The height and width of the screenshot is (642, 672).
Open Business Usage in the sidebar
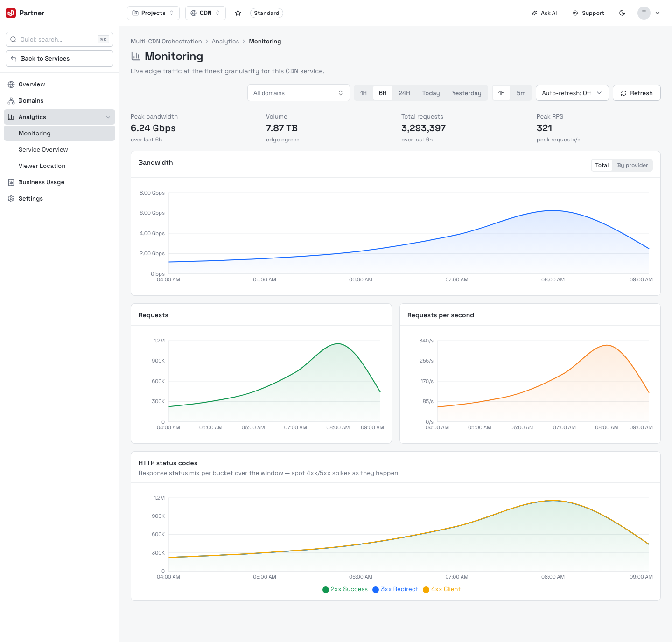[x=59, y=182]
